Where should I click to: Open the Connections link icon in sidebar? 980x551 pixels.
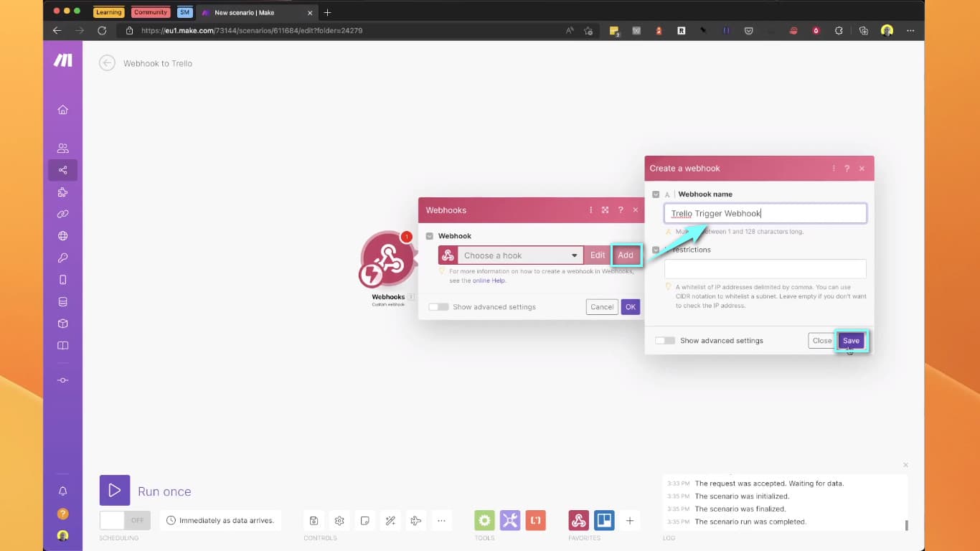[62, 214]
